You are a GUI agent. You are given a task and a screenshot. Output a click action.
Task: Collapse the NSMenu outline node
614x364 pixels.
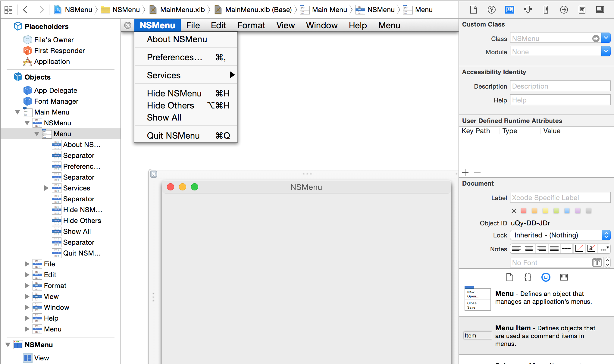27,123
